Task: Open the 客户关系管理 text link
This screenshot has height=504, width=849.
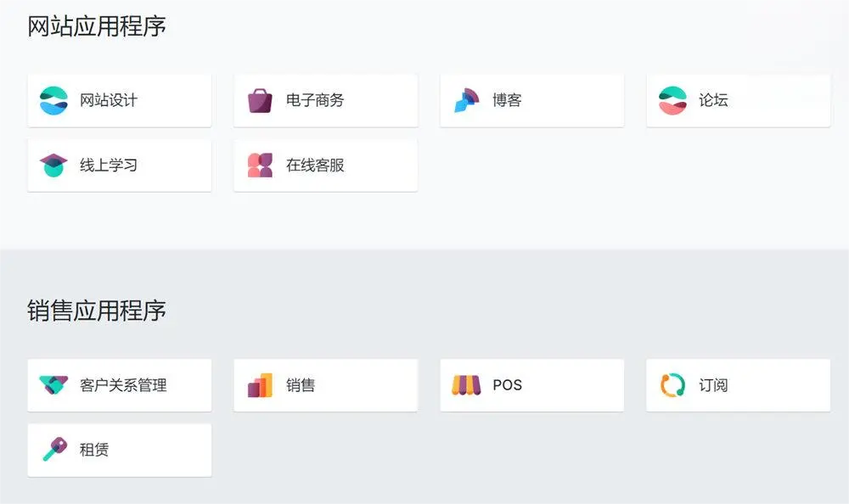Action: click(123, 385)
